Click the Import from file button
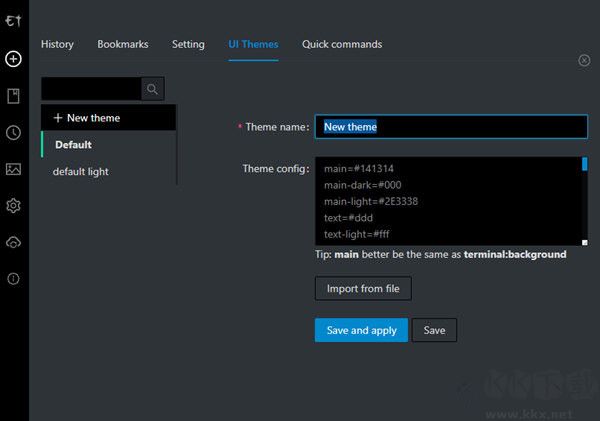600x421 pixels. (x=363, y=289)
